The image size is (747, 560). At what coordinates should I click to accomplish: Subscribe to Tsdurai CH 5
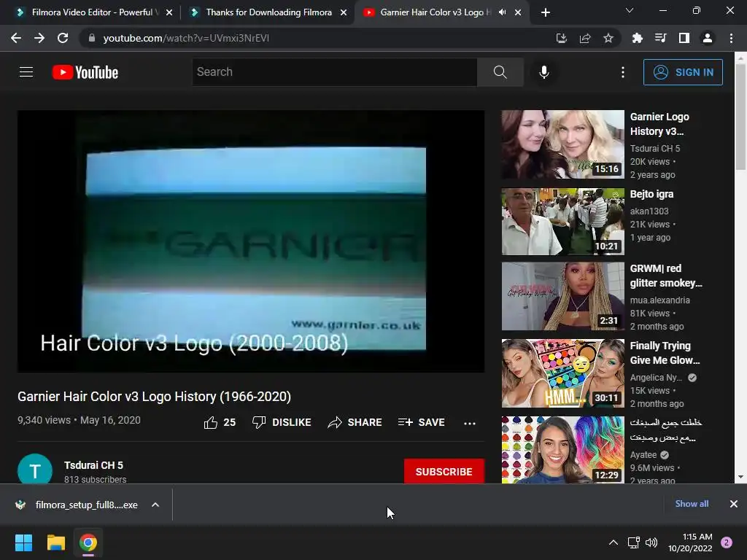coord(444,471)
